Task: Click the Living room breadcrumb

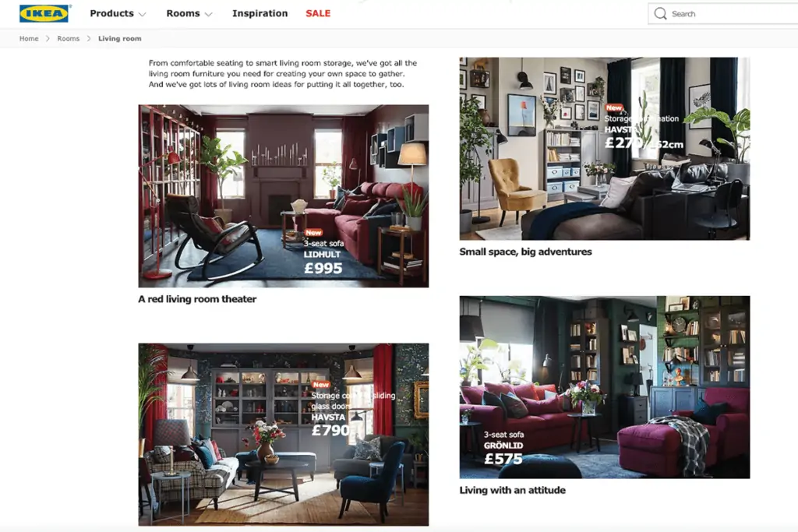Action: pos(120,39)
